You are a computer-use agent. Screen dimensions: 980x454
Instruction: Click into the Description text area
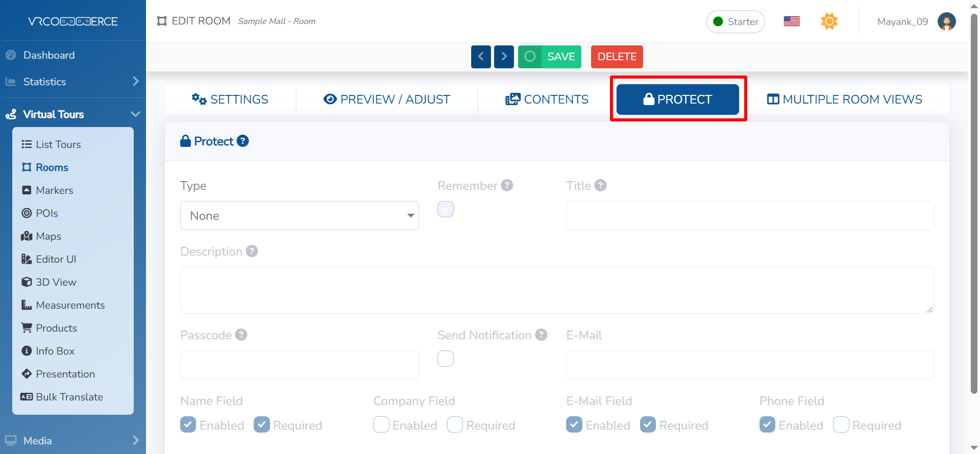(556, 290)
